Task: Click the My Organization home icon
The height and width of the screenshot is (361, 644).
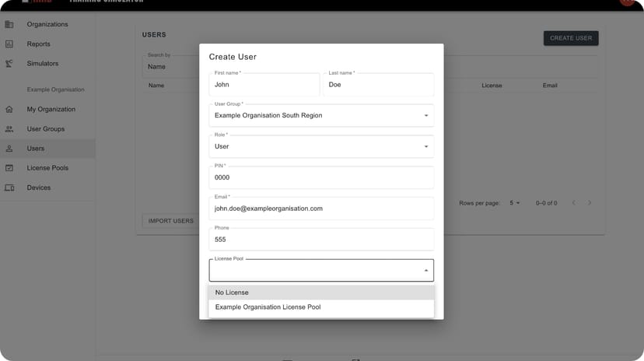Action: pos(9,109)
